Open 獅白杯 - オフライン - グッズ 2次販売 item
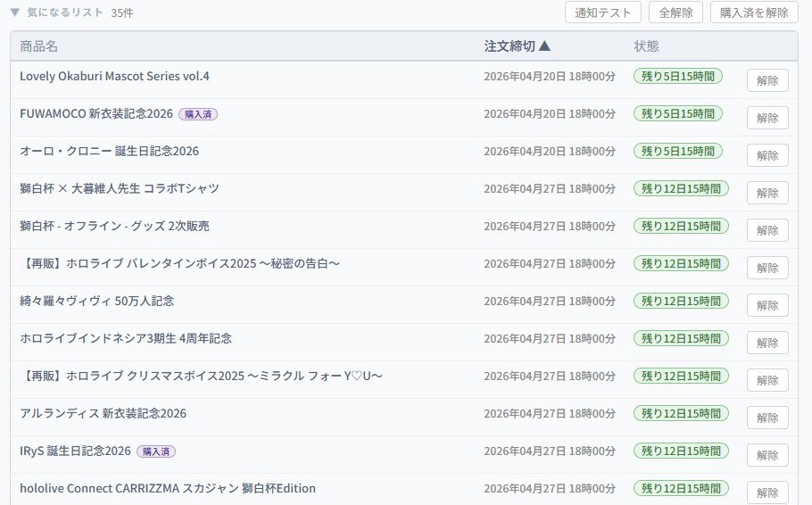The width and height of the screenshot is (812, 505). [x=114, y=226]
